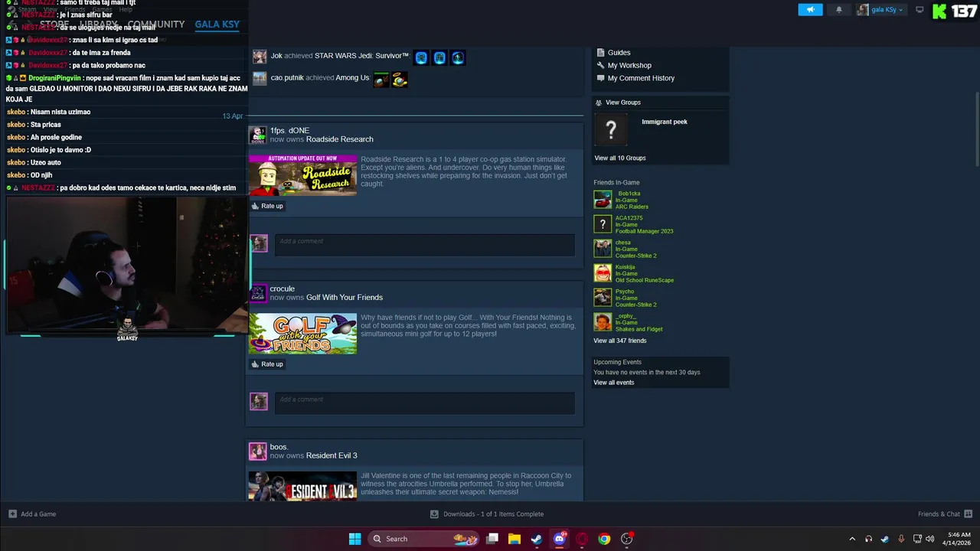Click View all 347 friends
Screen dimensions: 980x551
pyautogui.click(x=619, y=341)
